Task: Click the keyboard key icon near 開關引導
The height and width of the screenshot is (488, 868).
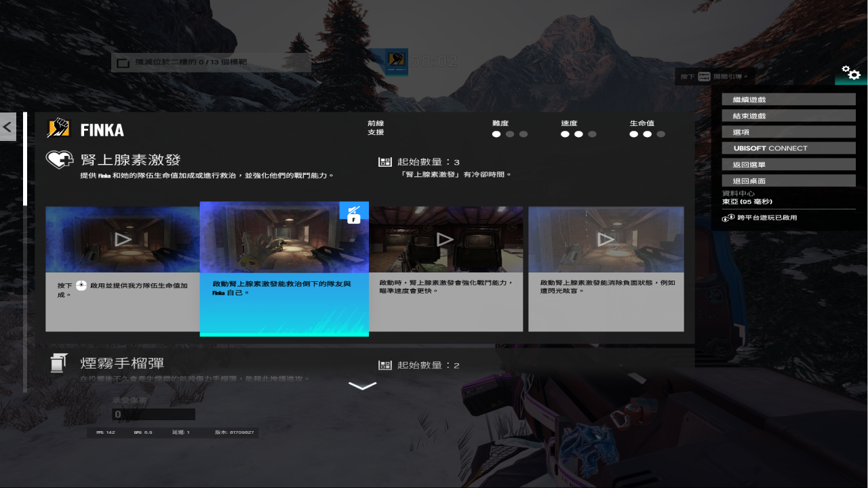Action: (704, 77)
